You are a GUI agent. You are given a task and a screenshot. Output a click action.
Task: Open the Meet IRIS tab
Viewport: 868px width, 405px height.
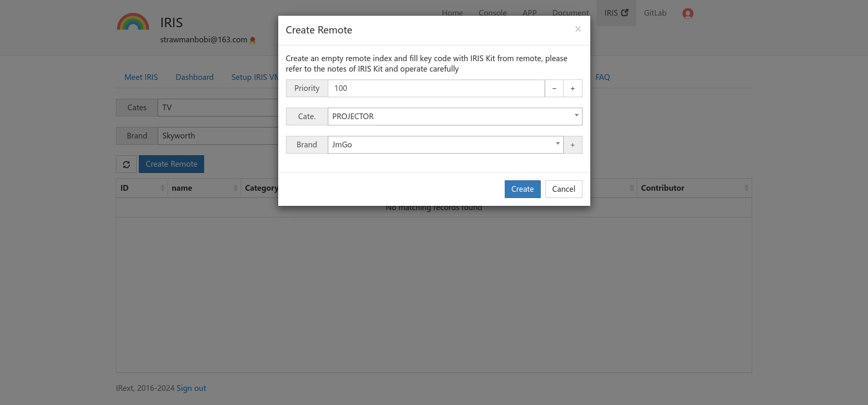pyautogui.click(x=141, y=77)
